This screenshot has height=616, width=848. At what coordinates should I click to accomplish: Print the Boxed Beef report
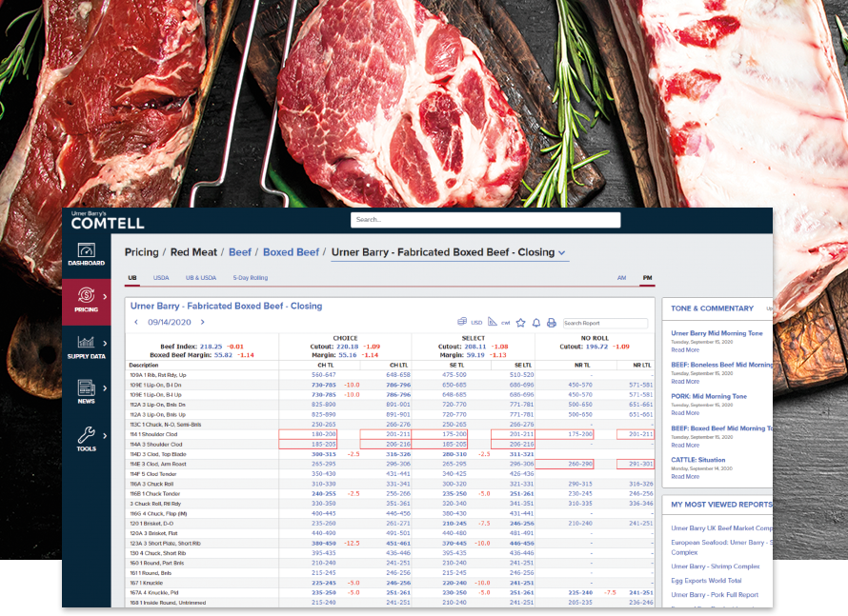[552, 323]
